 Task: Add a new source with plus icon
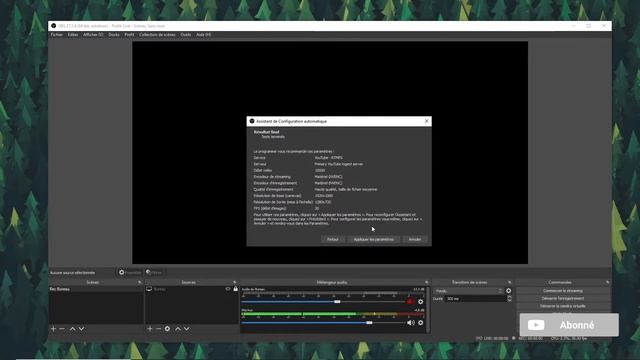click(x=150, y=329)
